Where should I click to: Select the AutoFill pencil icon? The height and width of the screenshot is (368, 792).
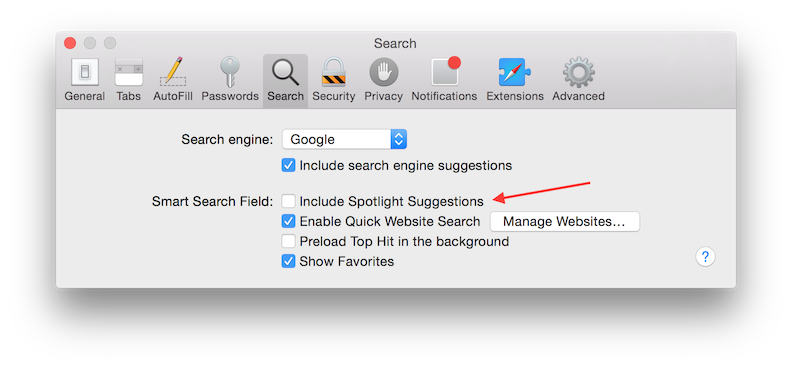coord(173,71)
